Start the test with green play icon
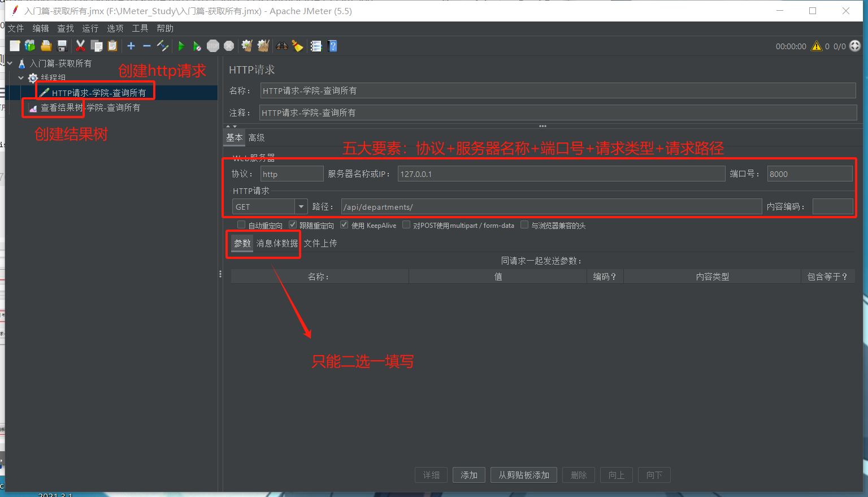 [181, 46]
